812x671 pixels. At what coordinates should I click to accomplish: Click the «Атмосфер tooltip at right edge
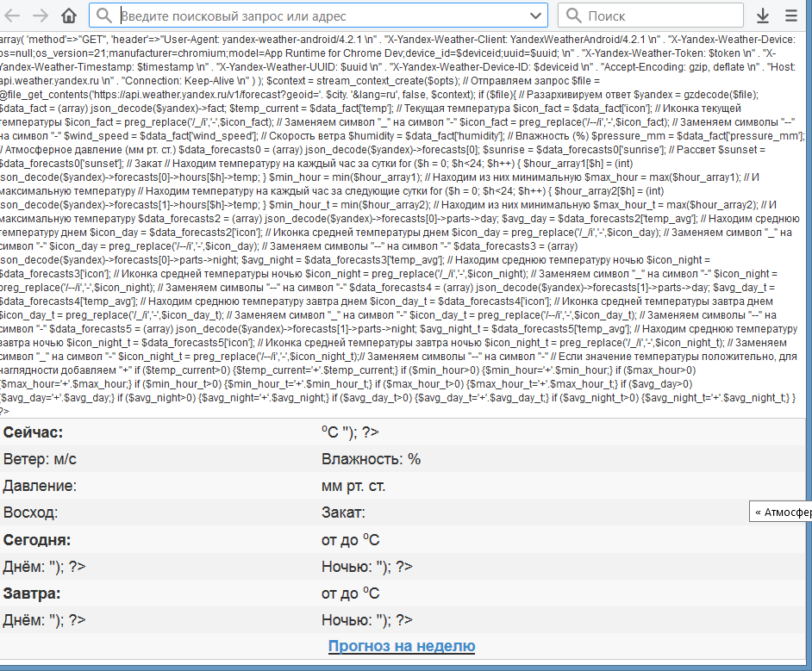[780, 512]
